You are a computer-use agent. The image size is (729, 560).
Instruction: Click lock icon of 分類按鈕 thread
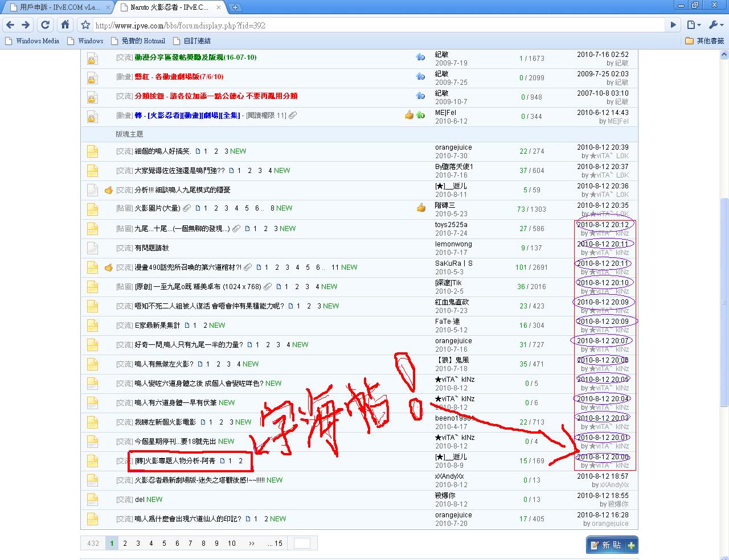pos(91,97)
